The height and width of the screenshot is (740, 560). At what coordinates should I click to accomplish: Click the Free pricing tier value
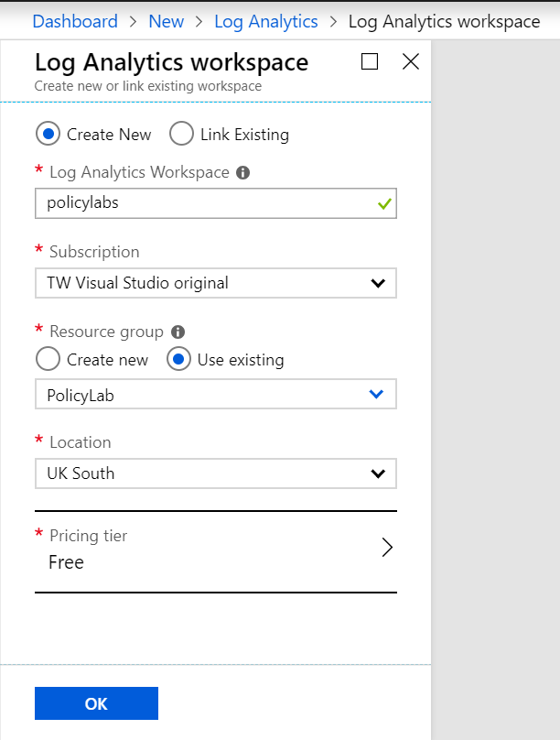(x=66, y=562)
